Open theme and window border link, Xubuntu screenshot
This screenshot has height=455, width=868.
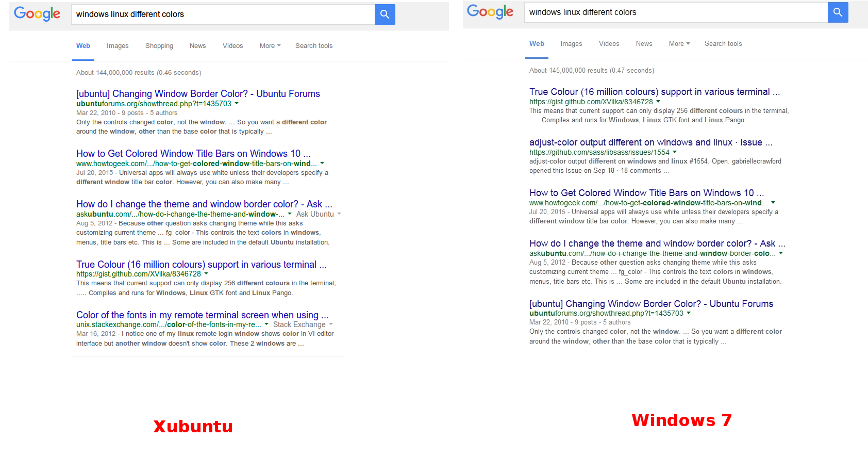click(x=204, y=204)
